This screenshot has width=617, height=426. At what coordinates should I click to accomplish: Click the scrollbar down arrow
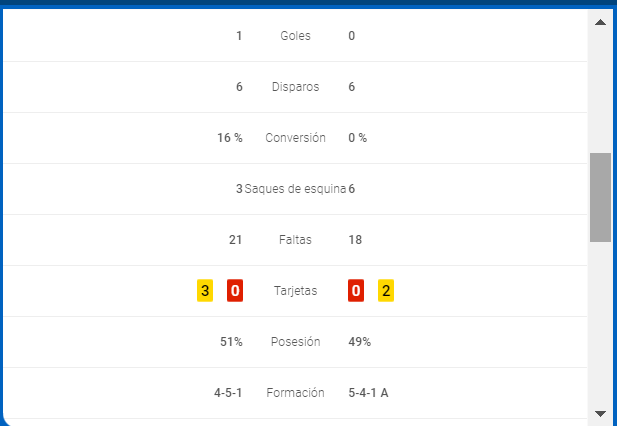point(600,413)
